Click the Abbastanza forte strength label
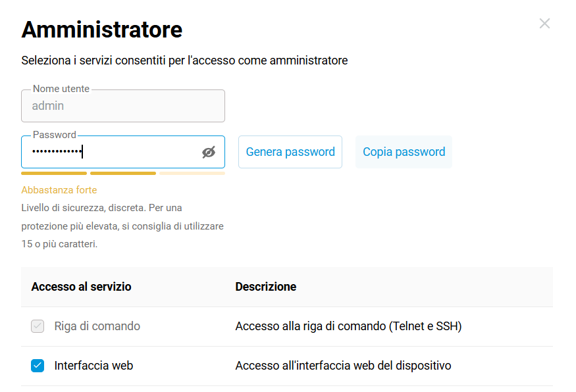The width and height of the screenshot is (576, 392). point(59,190)
